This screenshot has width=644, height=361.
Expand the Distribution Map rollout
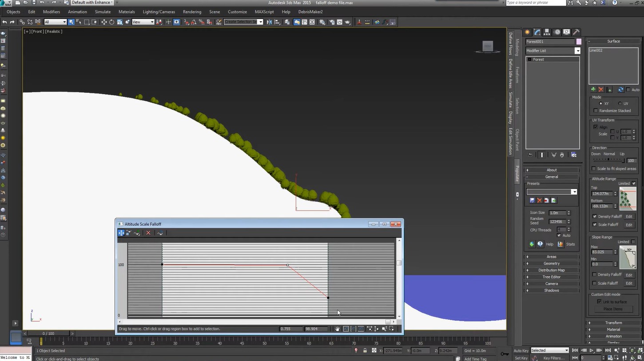[x=552, y=270]
